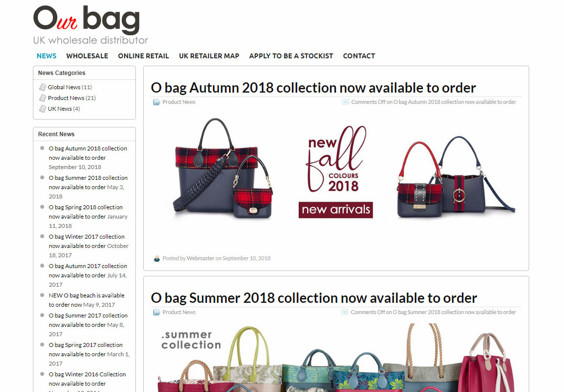The height and width of the screenshot is (392, 564).
Task: Open the NEWS menu item
Action: [47, 56]
